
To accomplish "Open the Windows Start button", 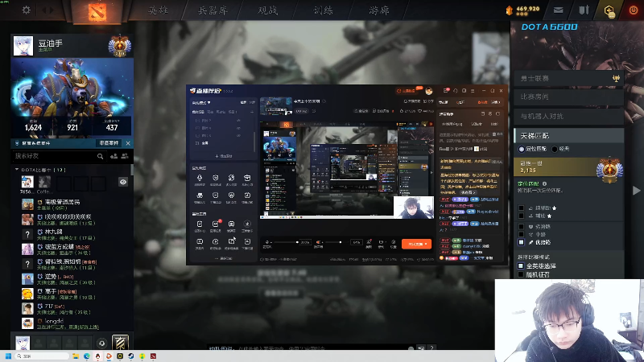I will [x=8, y=356].
